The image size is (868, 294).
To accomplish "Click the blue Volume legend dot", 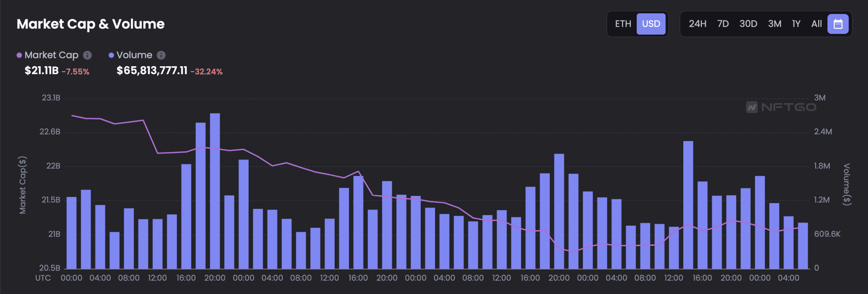I will click(111, 55).
